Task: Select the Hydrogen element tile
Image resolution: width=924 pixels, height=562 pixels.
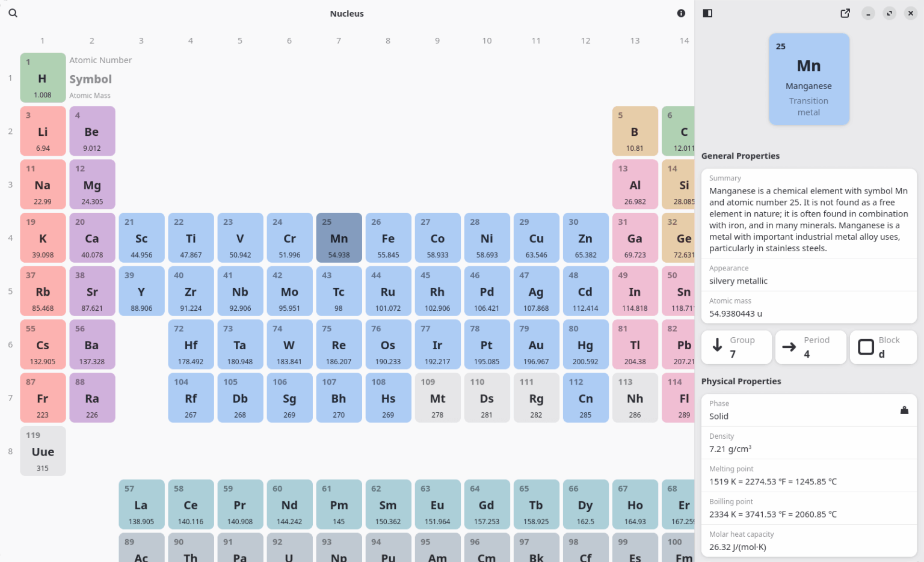Action: click(43, 78)
